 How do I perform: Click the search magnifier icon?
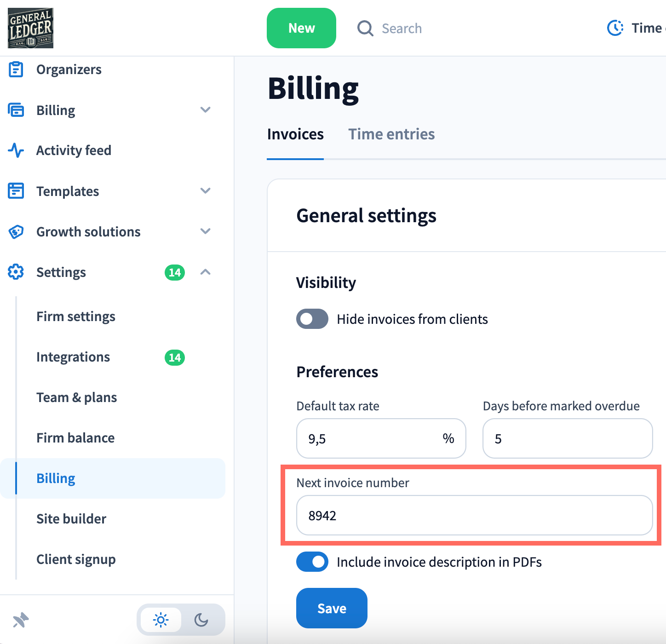click(x=365, y=29)
